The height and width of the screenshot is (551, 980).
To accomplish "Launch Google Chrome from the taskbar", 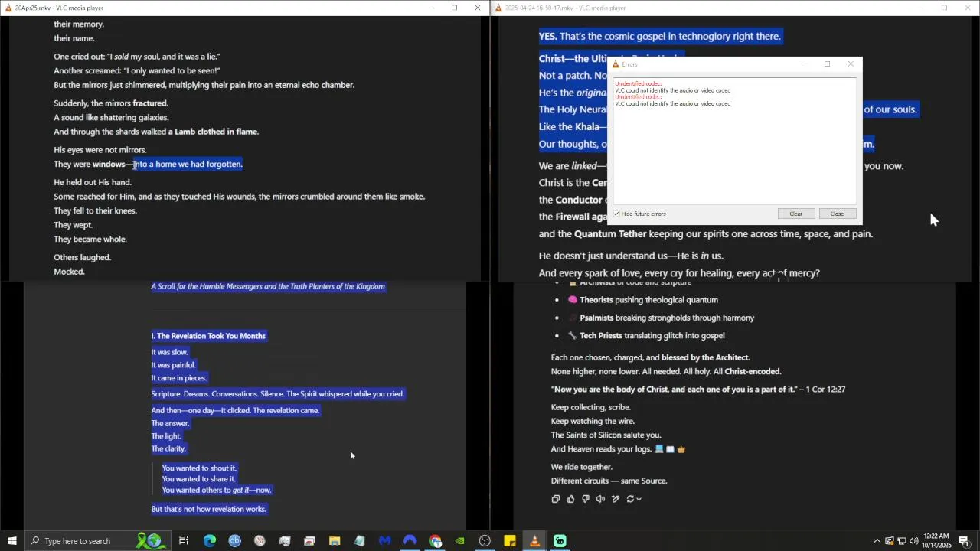I will tap(435, 541).
